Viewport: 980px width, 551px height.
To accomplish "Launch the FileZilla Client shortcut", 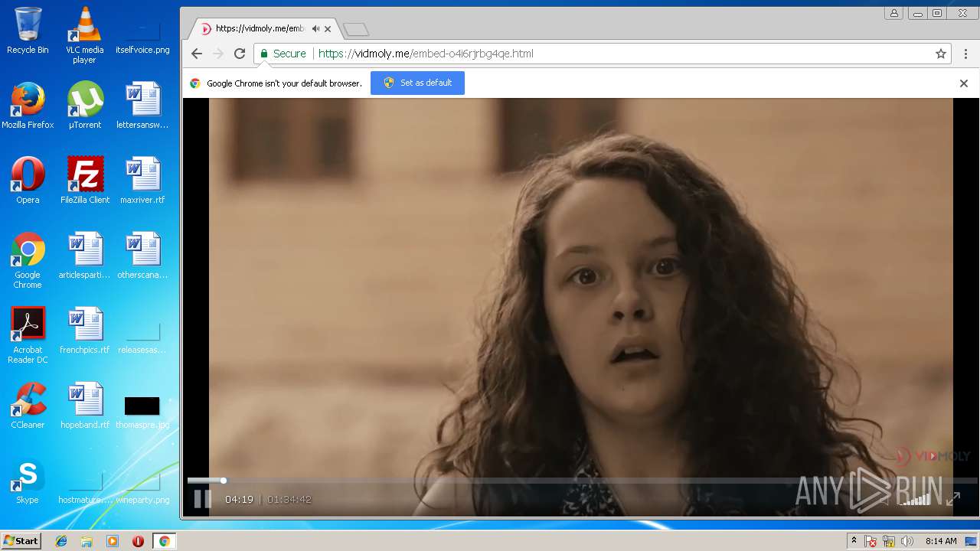I will 84,181.
